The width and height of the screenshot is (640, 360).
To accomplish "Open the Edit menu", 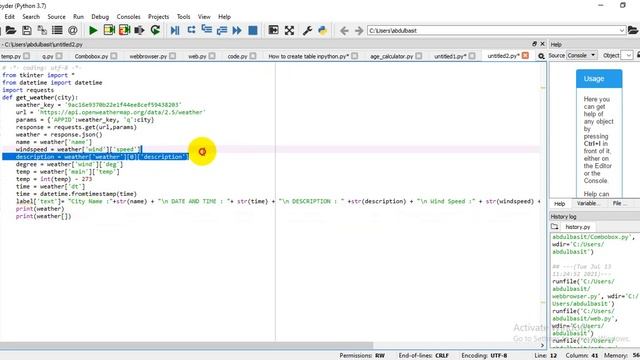I will 9,17.
